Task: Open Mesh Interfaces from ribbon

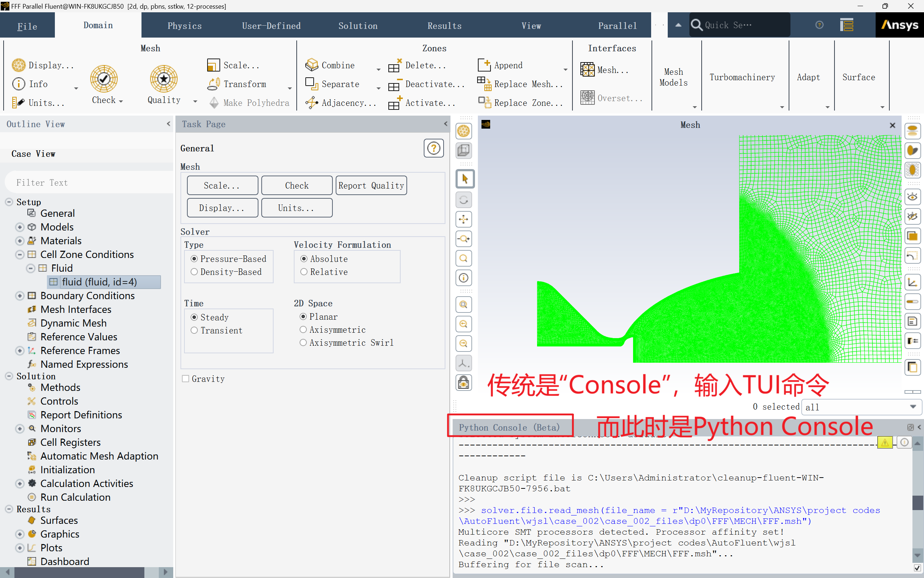Action: (x=587, y=70)
